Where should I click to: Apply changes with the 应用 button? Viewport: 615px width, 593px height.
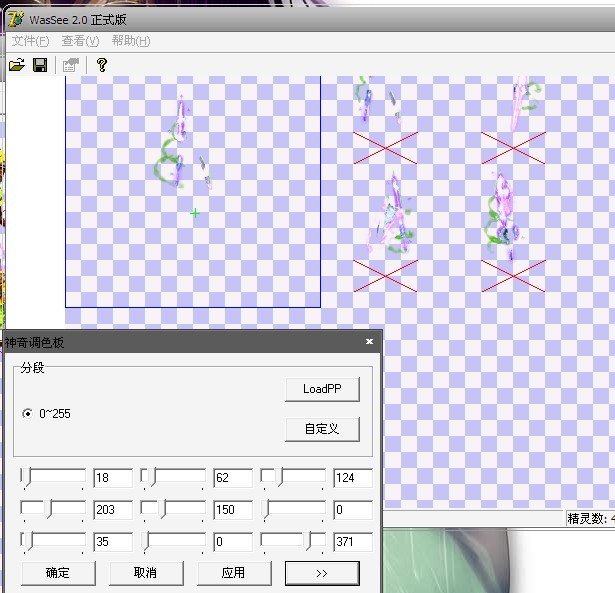pos(234,573)
